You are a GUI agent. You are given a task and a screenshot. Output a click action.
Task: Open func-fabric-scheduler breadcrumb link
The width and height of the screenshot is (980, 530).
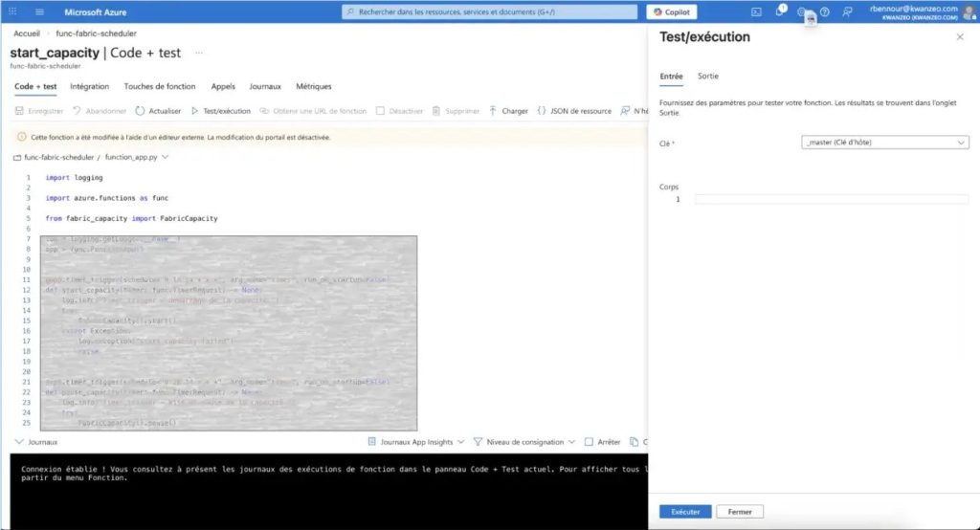(x=96, y=33)
